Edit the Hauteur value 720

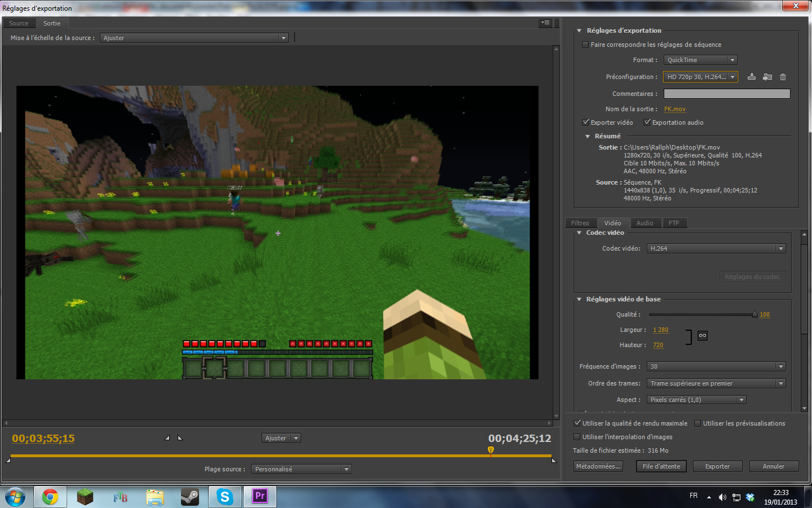658,345
